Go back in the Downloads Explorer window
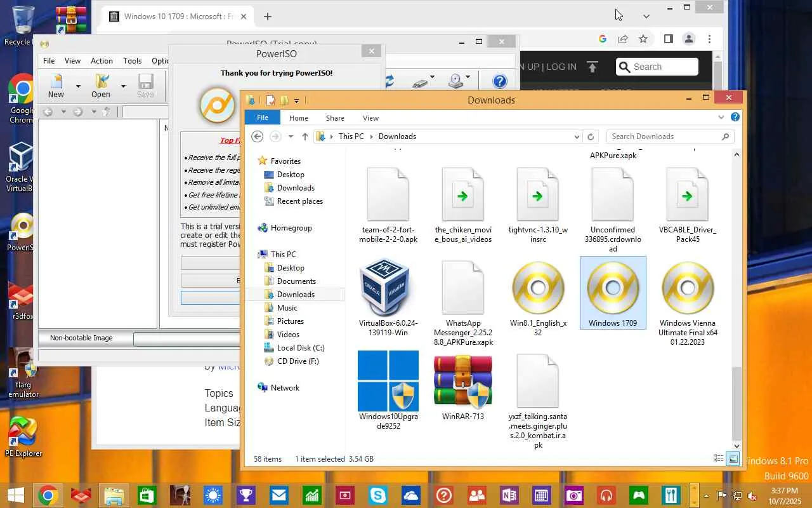 point(257,137)
